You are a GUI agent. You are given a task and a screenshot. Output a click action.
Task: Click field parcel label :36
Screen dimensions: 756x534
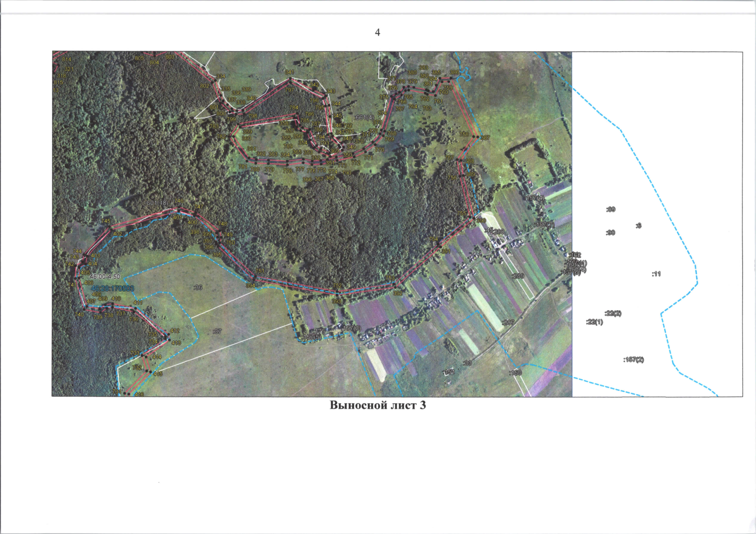tap(198, 287)
